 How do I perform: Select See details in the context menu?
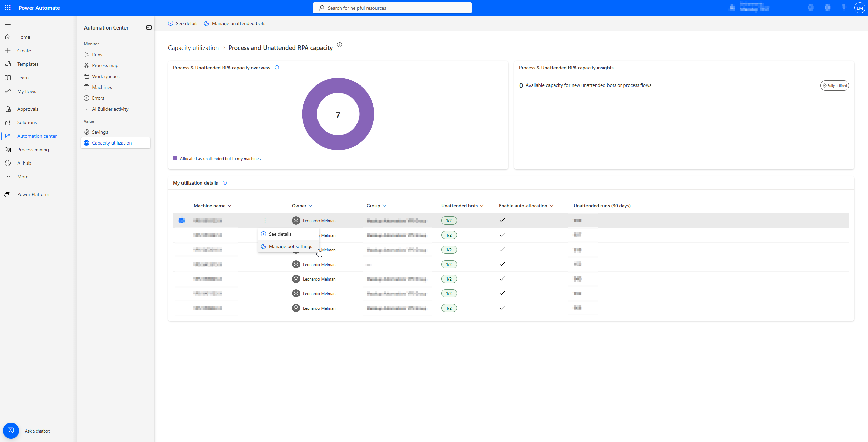tap(280, 234)
